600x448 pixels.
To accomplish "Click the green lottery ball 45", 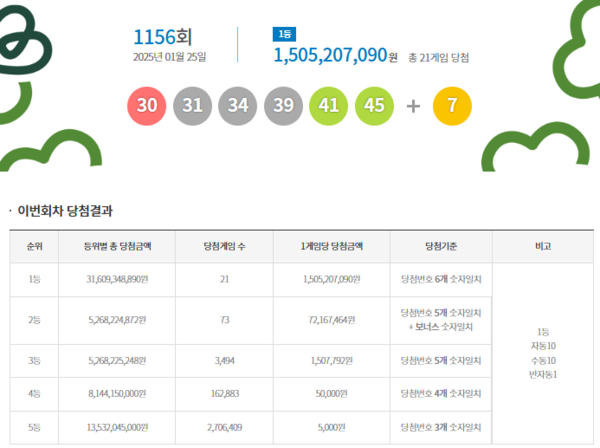I will click(x=374, y=106).
